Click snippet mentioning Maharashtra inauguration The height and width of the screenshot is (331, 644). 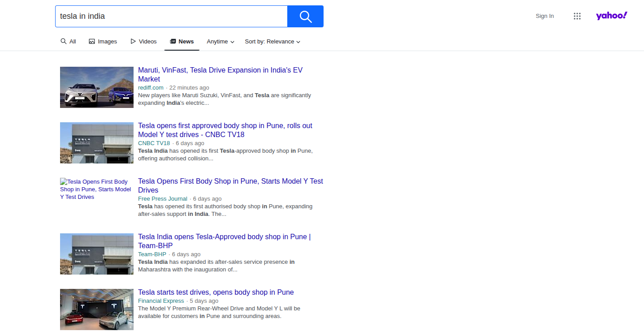coord(216,266)
